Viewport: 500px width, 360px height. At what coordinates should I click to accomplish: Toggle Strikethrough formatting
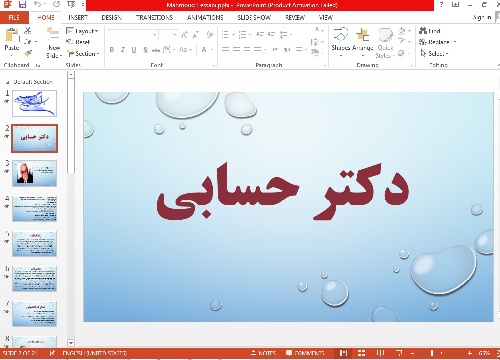(x=156, y=50)
